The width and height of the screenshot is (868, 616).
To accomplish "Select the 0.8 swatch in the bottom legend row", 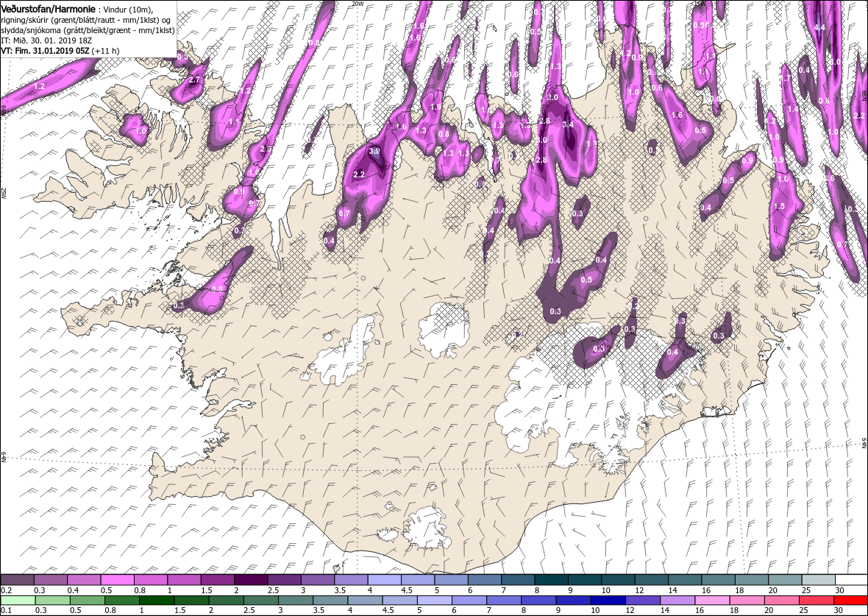I will tap(122, 601).
